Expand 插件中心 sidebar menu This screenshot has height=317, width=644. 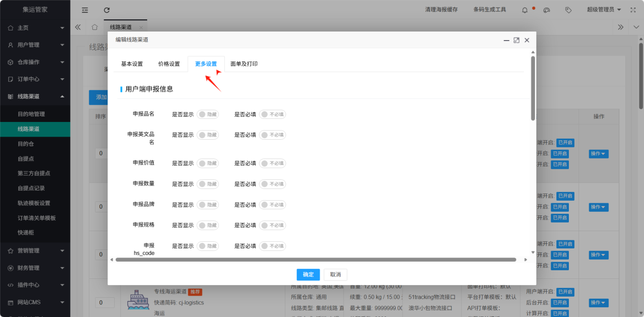35,285
